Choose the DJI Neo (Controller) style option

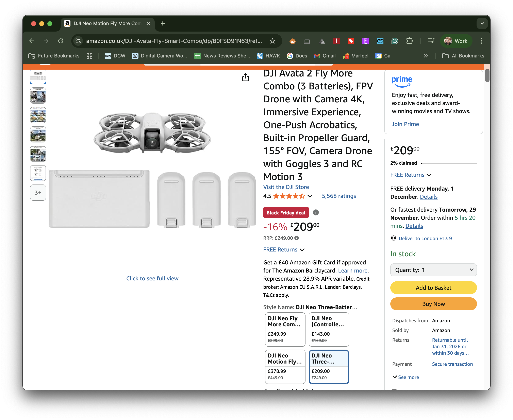pos(329,329)
